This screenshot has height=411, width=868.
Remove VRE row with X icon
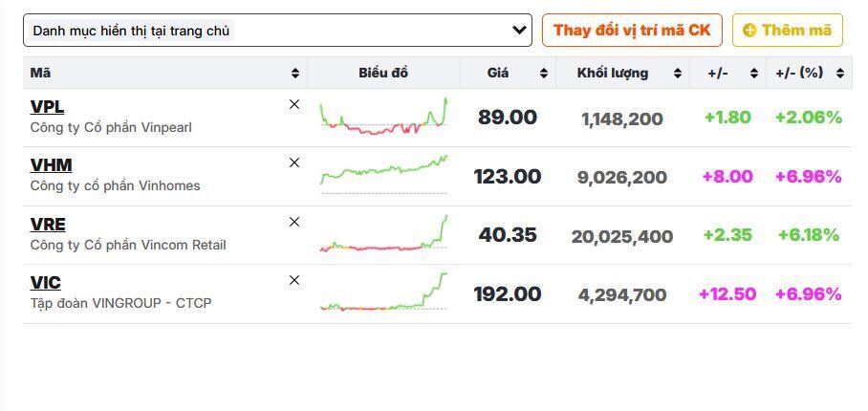(294, 222)
